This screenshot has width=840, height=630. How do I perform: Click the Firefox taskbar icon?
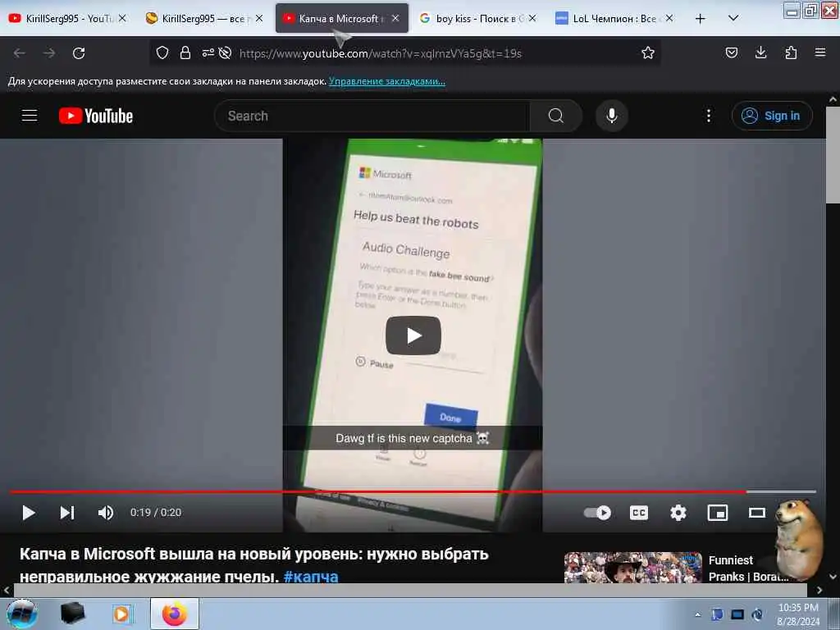coord(175,614)
